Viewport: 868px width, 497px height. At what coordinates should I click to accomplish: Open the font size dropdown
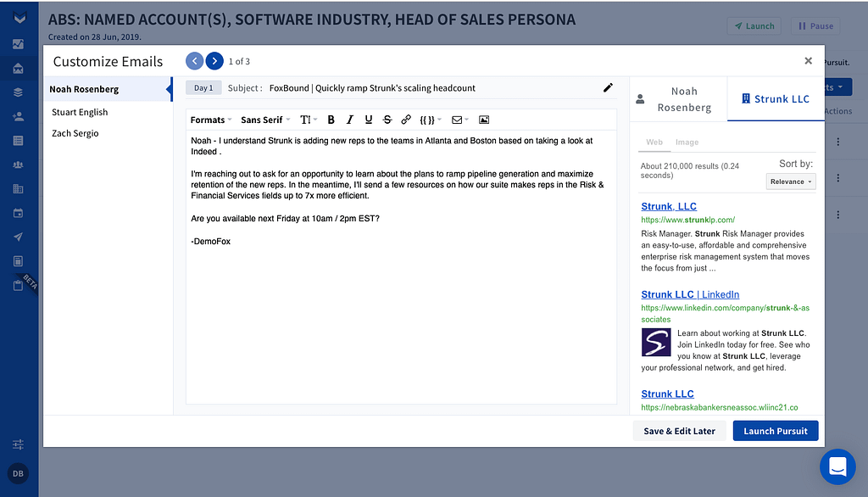(x=309, y=120)
